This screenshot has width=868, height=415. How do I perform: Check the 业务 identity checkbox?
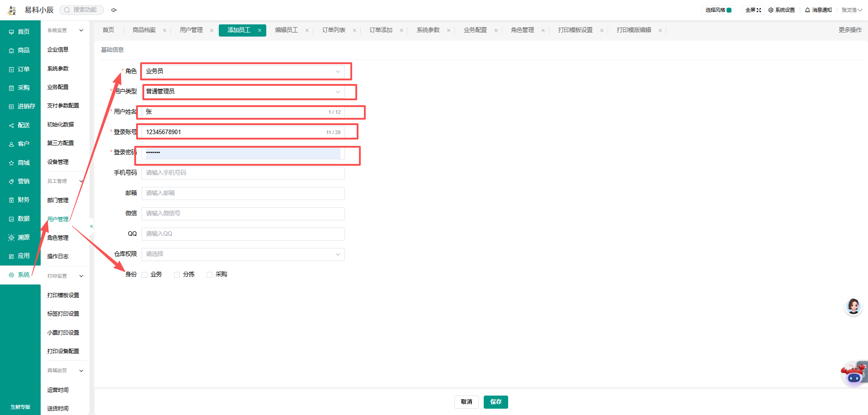coord(145,275)
